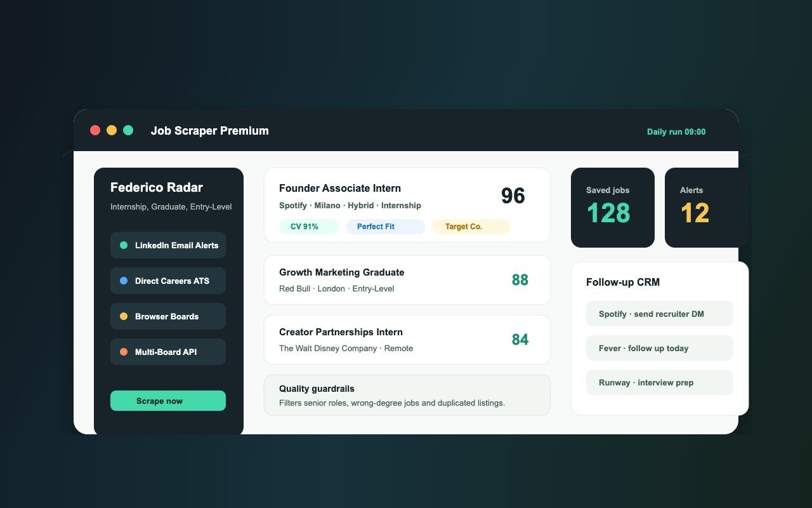Click the Internship, Graduate, Entry-Level subtitle

(x=171, y=207)
